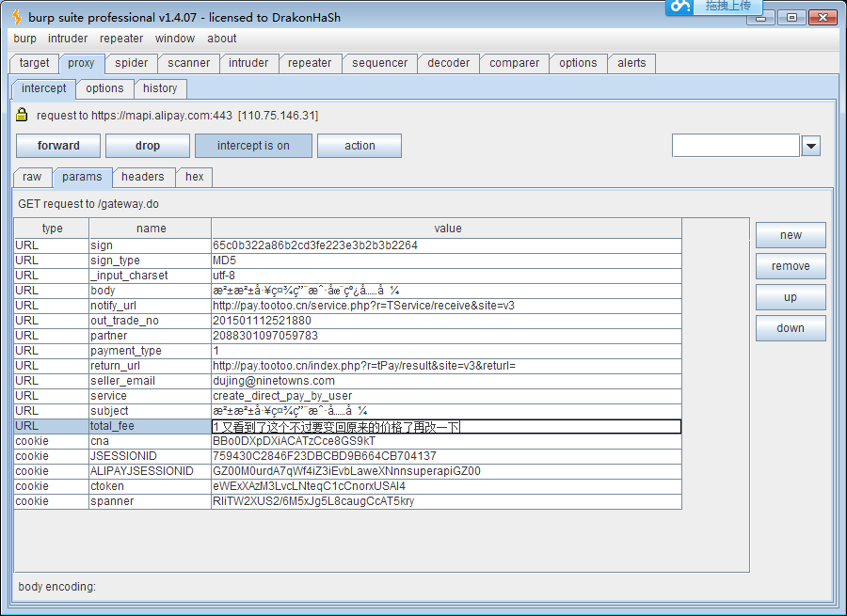This screenshot has width=847, height=616.
Task: Select the partner value 2088301097059783
Action: click(x=446, y=337)
